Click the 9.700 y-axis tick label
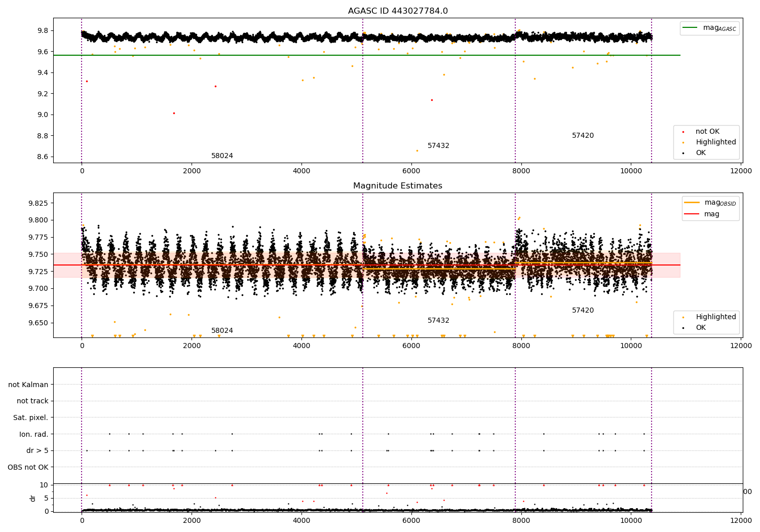The height and width of the screenshot is (532, 760). (39, 289)
